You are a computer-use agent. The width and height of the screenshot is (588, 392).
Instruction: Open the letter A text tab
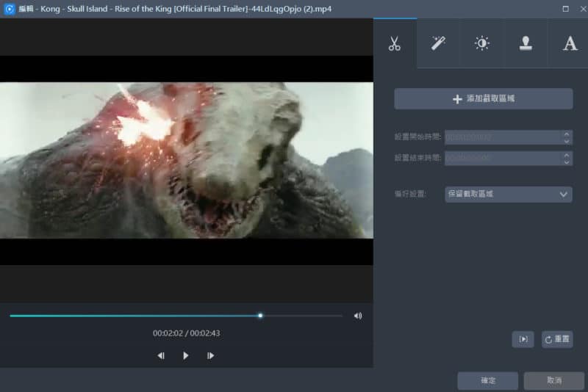click(x=570, y=43)
